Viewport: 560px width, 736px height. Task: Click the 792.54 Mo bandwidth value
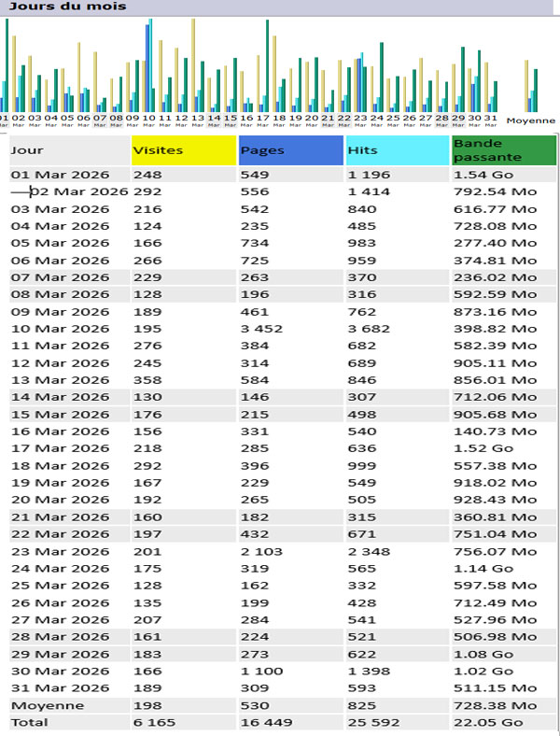[x=496, y=192]
